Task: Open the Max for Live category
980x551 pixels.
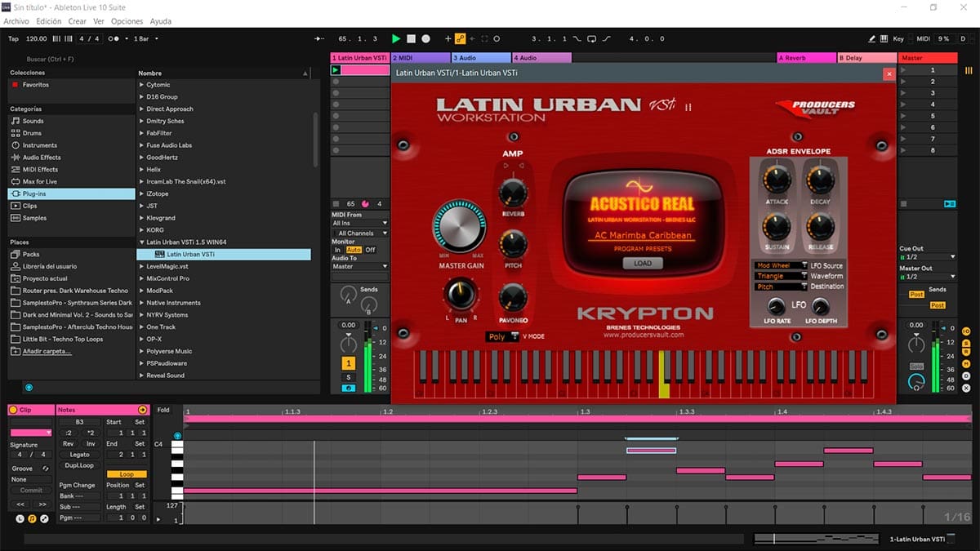Action: 39,181
